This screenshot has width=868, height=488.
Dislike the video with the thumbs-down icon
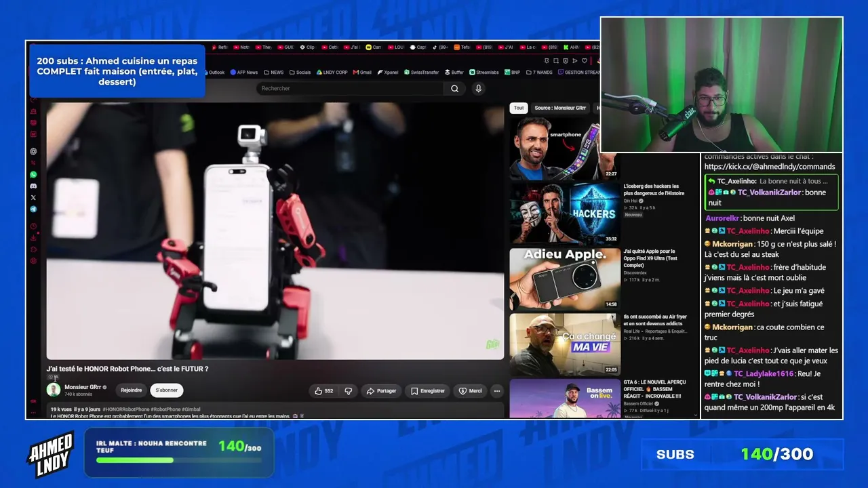pos(348,390)
